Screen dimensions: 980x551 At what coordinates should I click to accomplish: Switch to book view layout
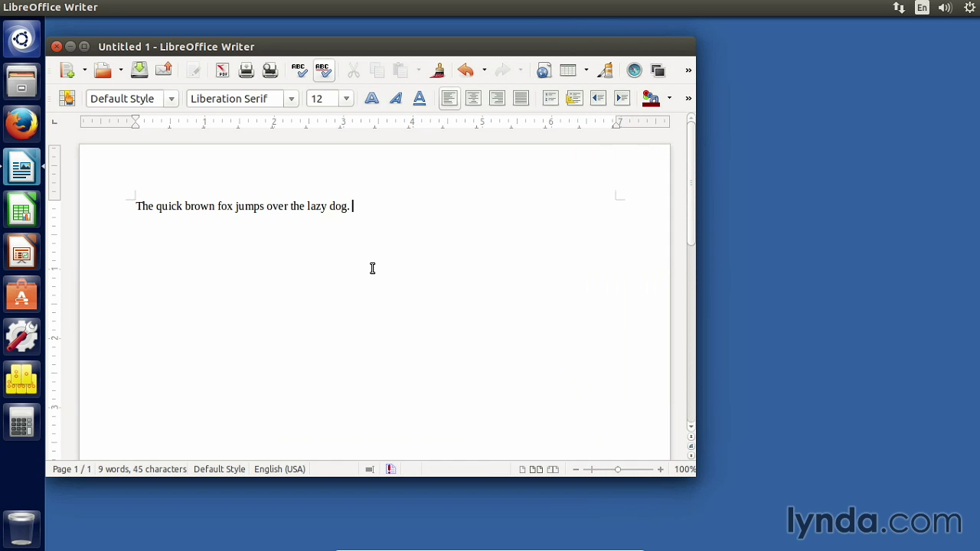coord(554,469)
